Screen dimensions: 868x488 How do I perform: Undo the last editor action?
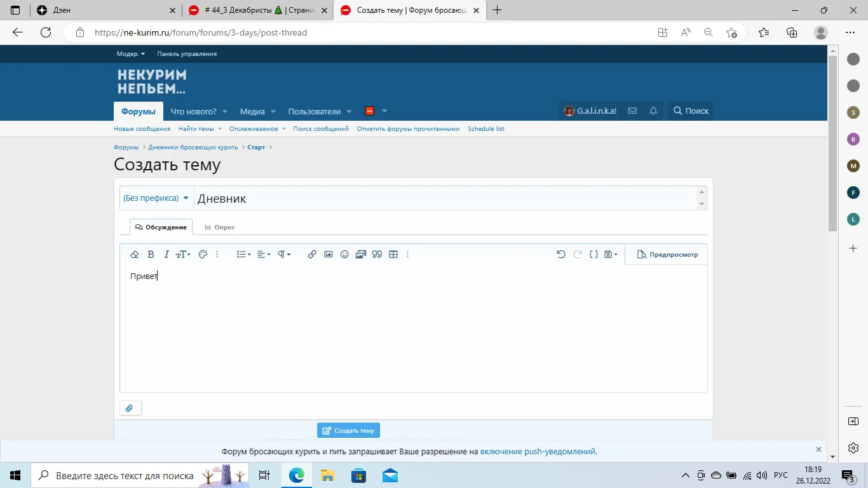[x=561, y=254]
